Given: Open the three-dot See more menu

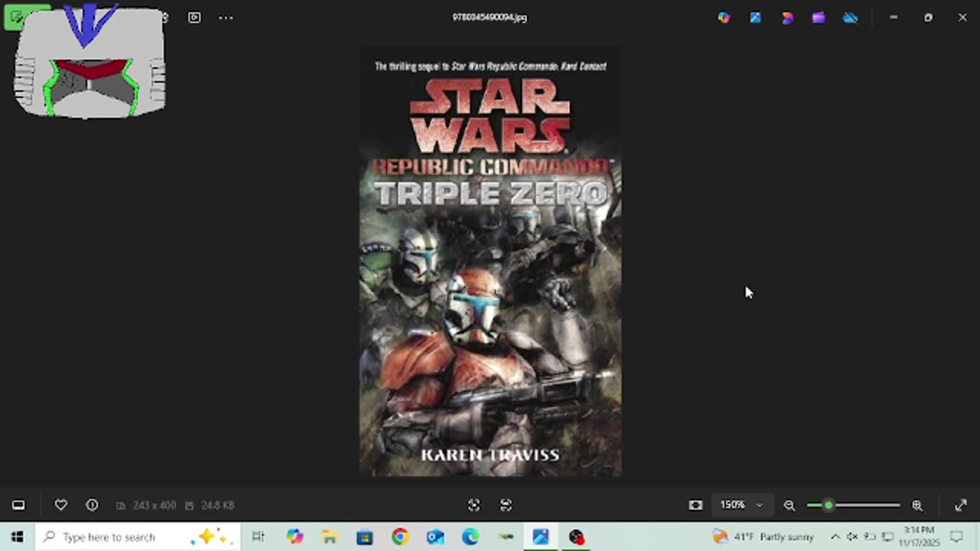Looking at the screenshot, I should pyautogui.click(x=226, y=17).
